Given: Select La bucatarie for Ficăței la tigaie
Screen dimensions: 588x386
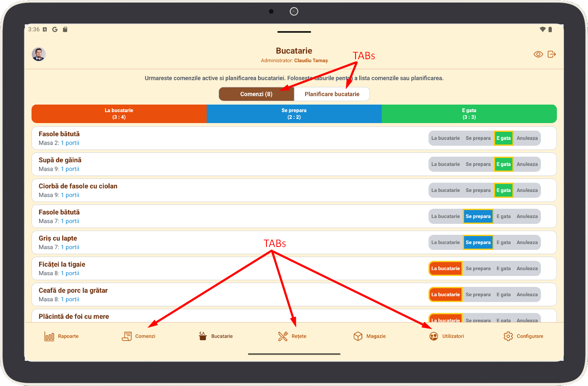Looking at the screenshot, I should coord(446,268).
